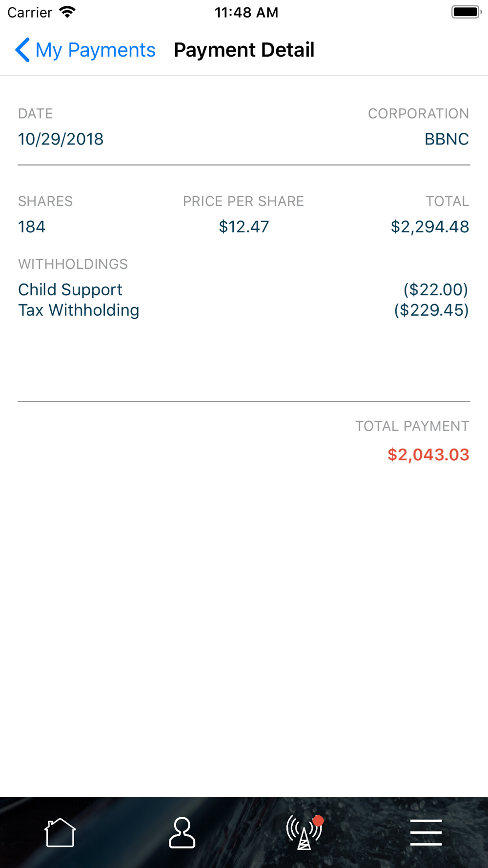Screen dimensions: 488x868
Task: Open the Home tab icon
Action: pos(60,833)
